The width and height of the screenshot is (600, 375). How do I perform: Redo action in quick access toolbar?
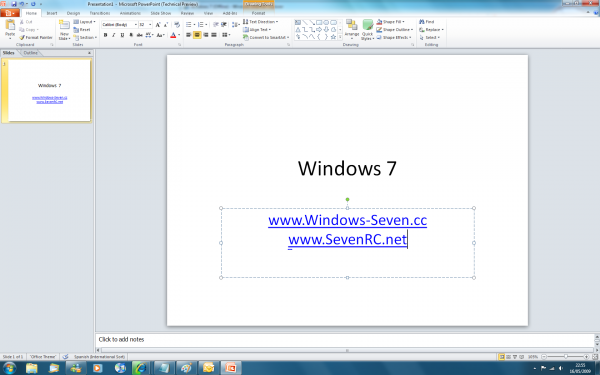33,4
